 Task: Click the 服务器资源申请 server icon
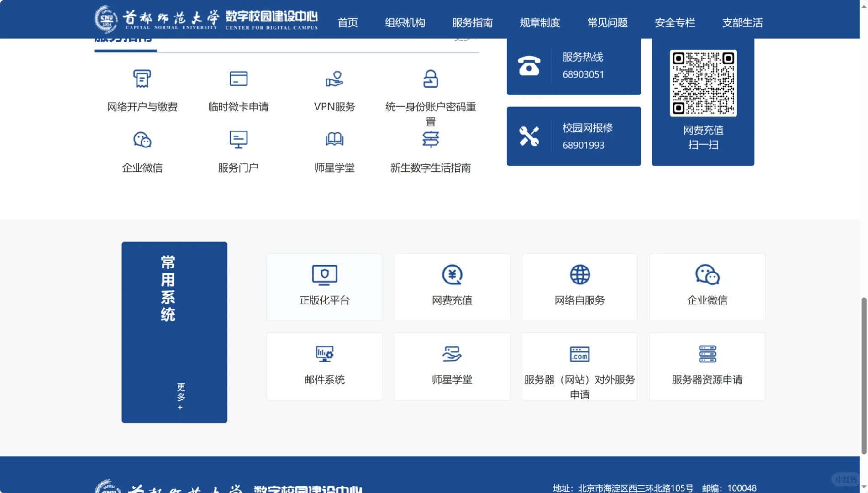tap(707, 354)
